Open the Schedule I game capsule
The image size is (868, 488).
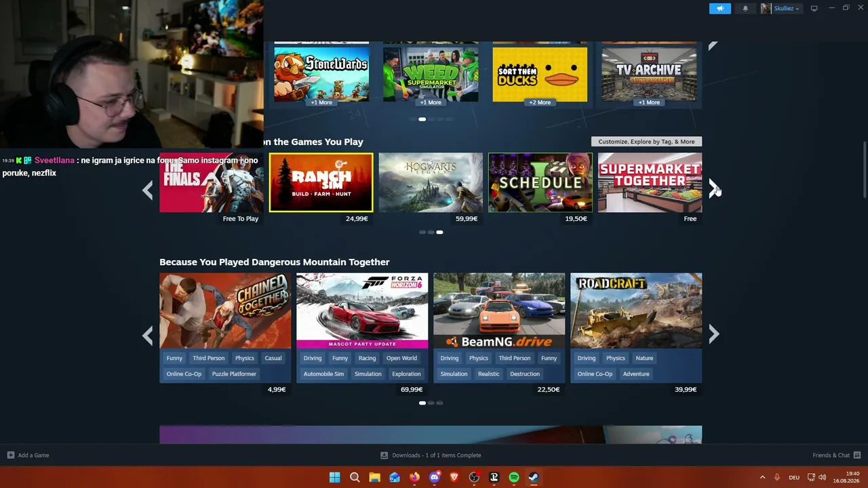pos(540,182)
